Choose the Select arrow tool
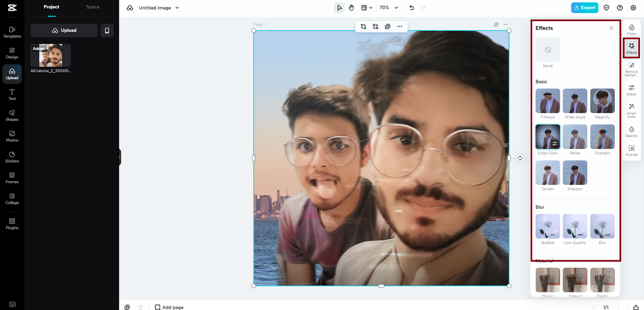The height and width of the screenshot is (310, 644). coord(340,8)
